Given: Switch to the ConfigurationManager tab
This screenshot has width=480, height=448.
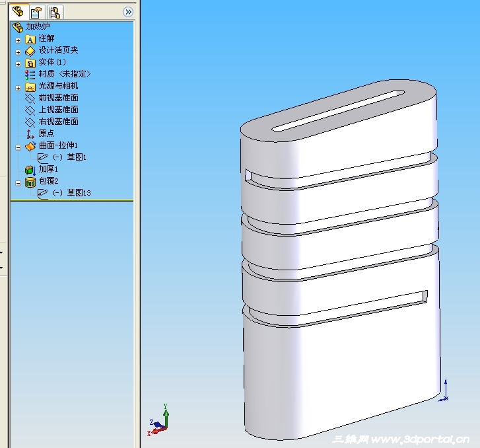Looking at the screenshot, I should pos(55,13).
